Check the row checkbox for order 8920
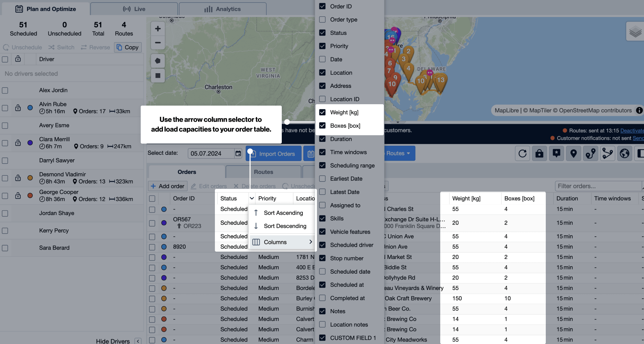The width and height of the screenshot is (644, 344). 152,247
